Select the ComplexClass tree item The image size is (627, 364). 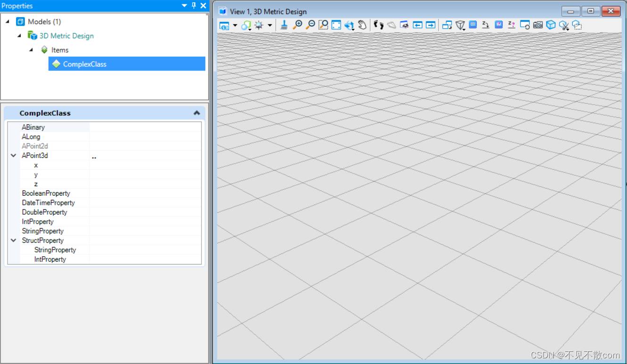click(127, 64)
